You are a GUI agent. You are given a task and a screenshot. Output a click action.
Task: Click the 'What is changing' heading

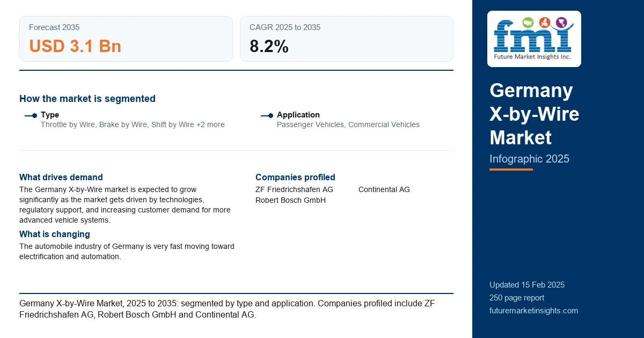coord(55,234)
